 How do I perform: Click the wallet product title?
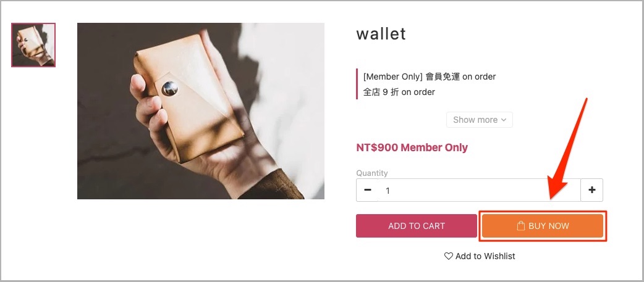point(381,34)
